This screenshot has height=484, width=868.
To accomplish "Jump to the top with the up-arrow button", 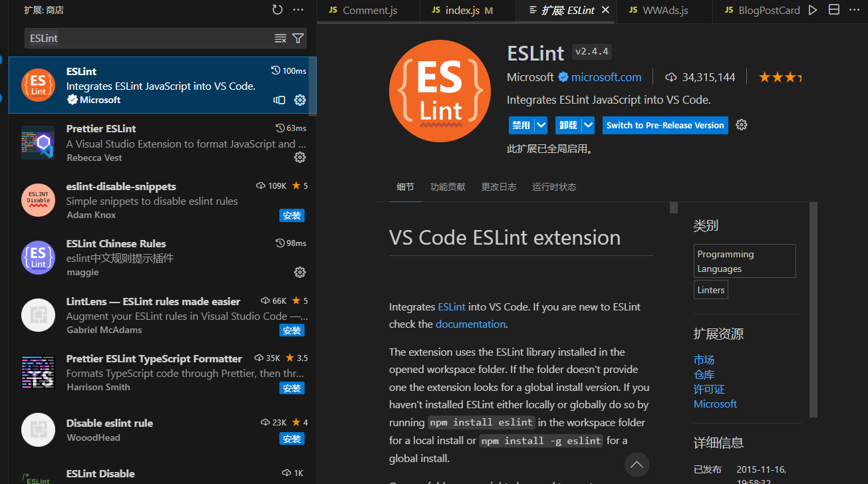I will click(637, 464).
